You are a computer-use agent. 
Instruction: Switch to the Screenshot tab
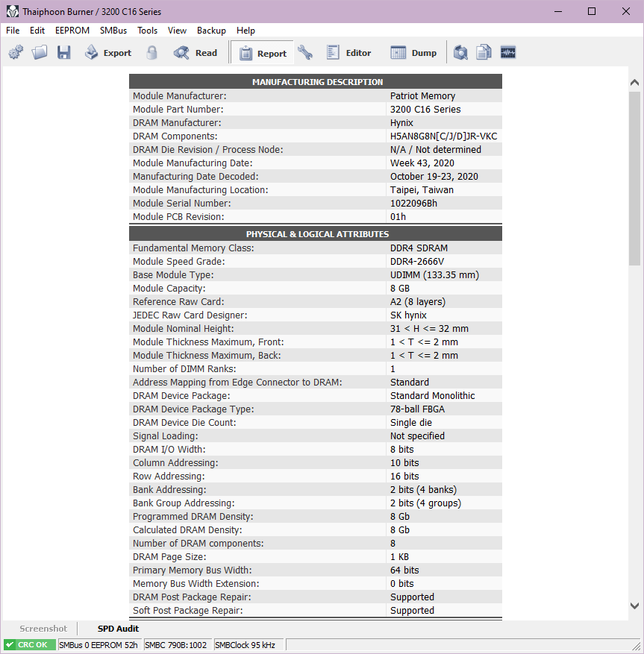[43, 629]
